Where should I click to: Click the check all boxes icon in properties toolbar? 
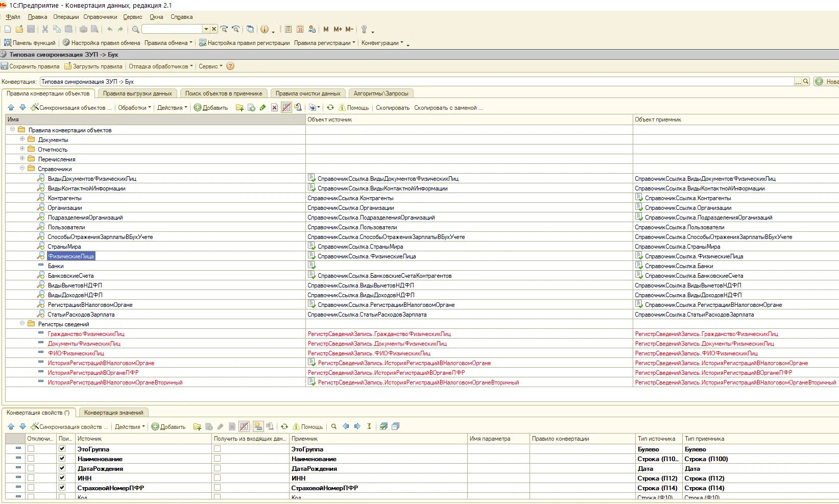click(x=383, y=426)
